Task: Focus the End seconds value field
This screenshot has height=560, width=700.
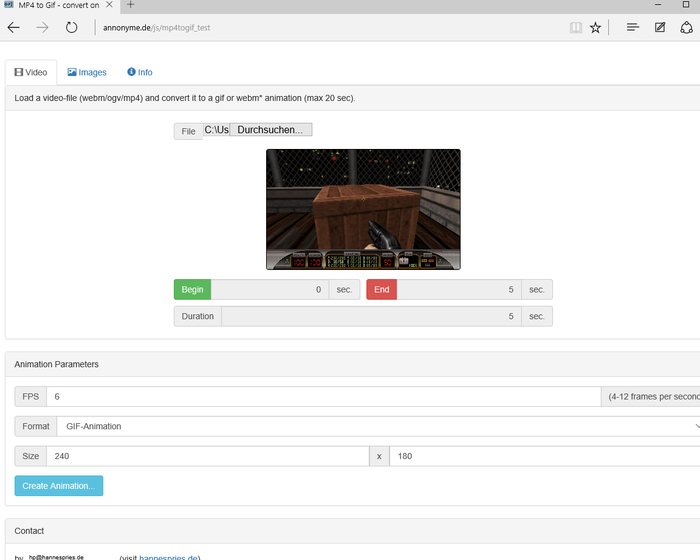Action: point(459,289)
